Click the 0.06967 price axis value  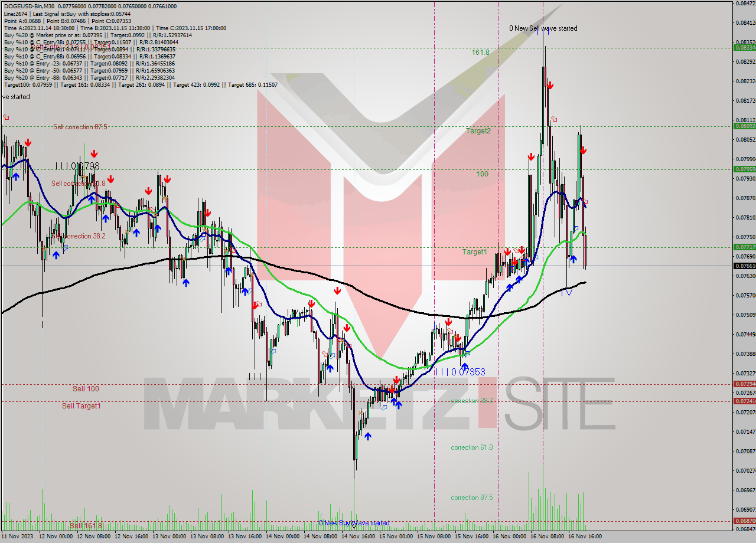pos(745,490)
